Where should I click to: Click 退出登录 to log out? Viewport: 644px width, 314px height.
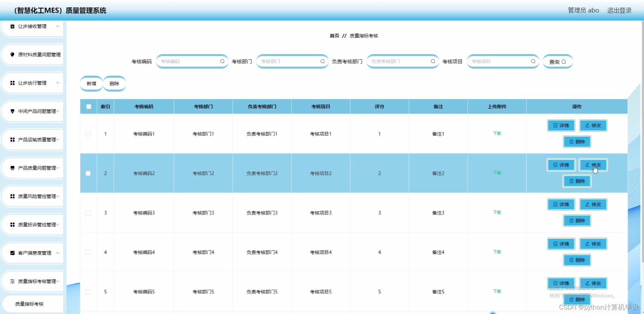pyautogui.click(x=619, y=10)
